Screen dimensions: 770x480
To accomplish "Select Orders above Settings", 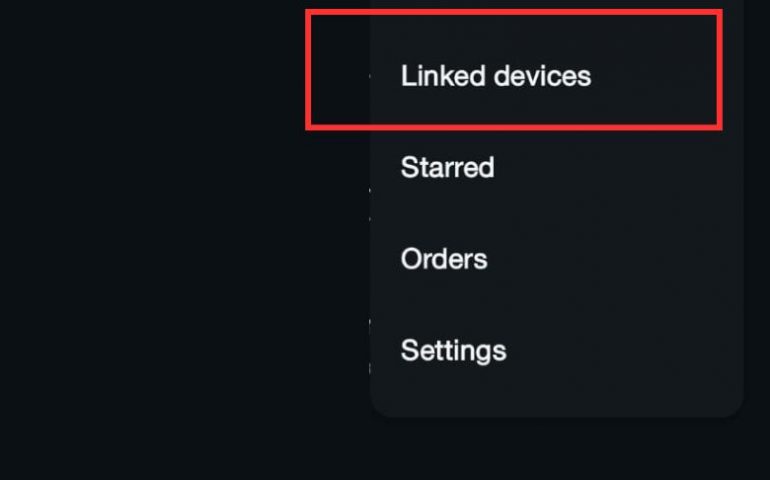I will [x=444, y=259].
